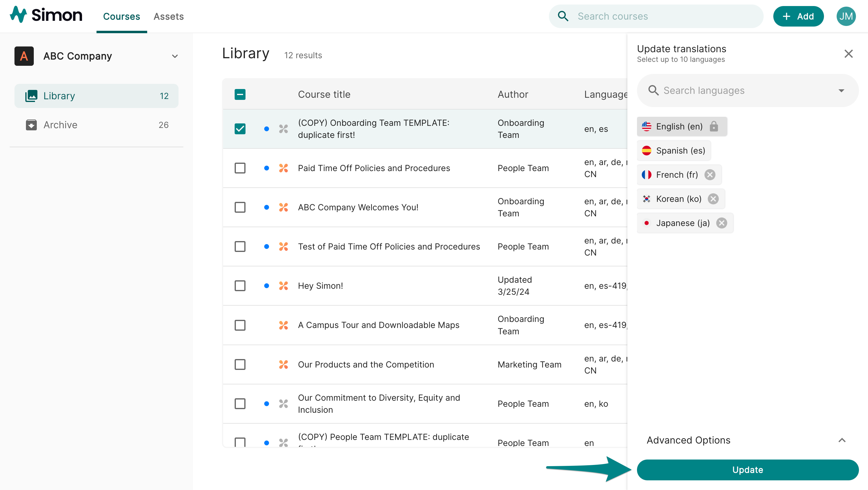Click the US flag icon on English chip
The width and height of the screenshot is (868, 490).
coord(646,126)
